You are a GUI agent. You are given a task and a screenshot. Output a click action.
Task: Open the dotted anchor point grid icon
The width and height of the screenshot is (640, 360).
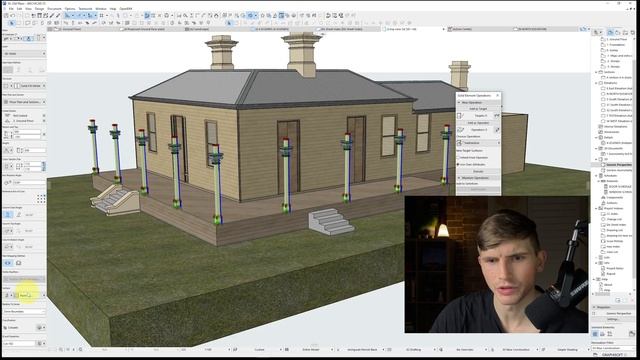point(41,199)
